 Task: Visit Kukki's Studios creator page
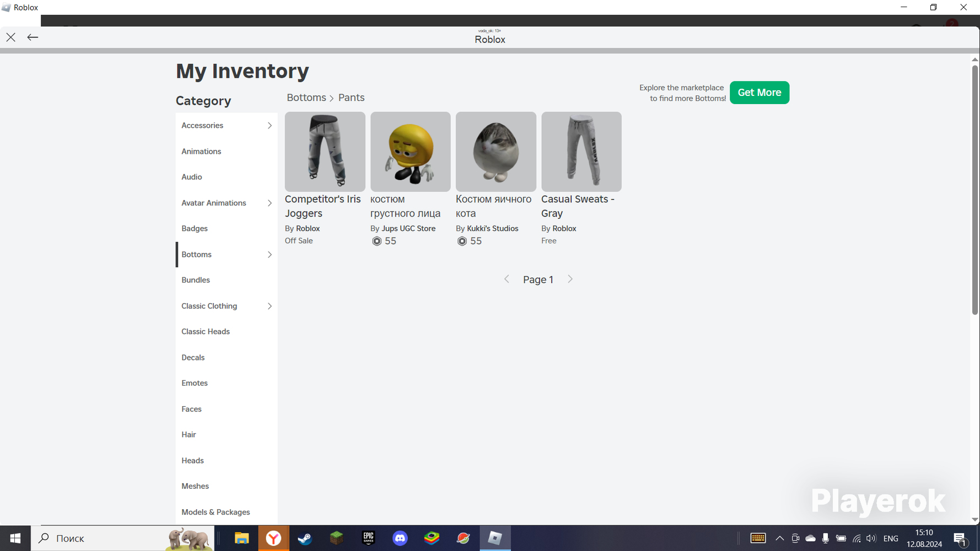pyautogui.click(x=493, y=229)
